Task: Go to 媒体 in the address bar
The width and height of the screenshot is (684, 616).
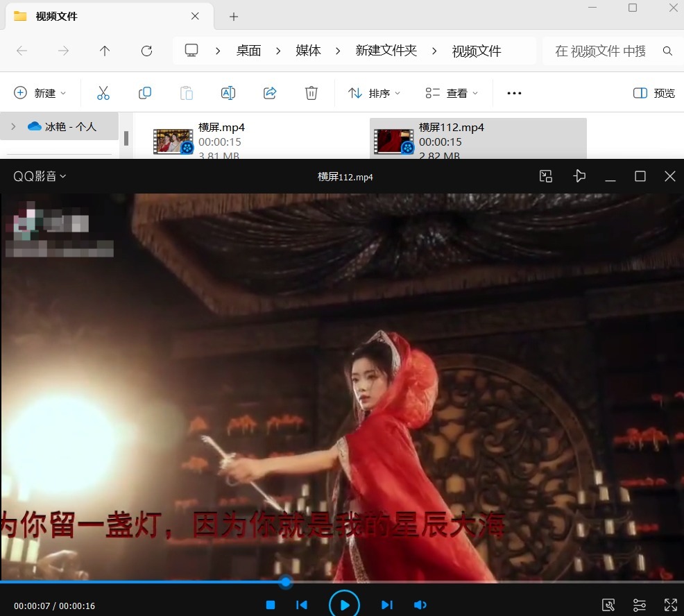Action: [x=308, y=51]
